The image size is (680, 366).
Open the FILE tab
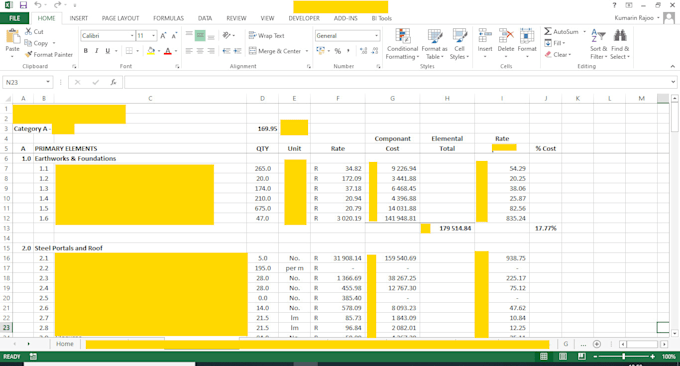tap(15, 18)
